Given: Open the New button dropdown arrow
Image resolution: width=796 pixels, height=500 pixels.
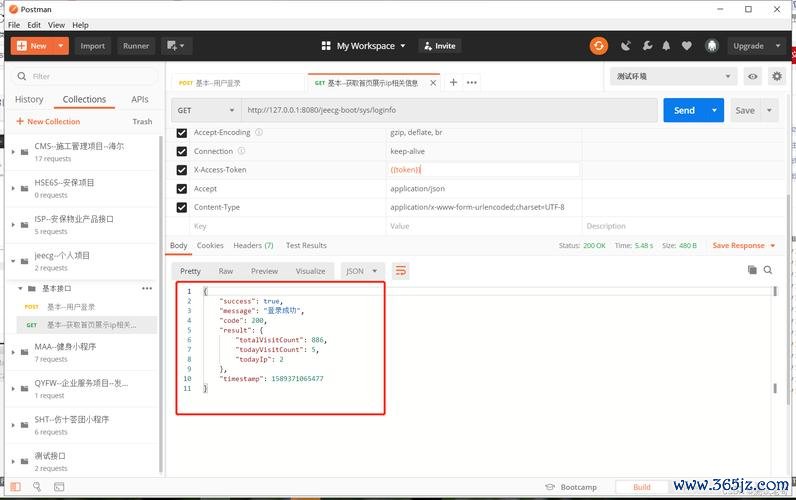Looking at the screenshot, I should pyautogui.click(x=61, y=46).
